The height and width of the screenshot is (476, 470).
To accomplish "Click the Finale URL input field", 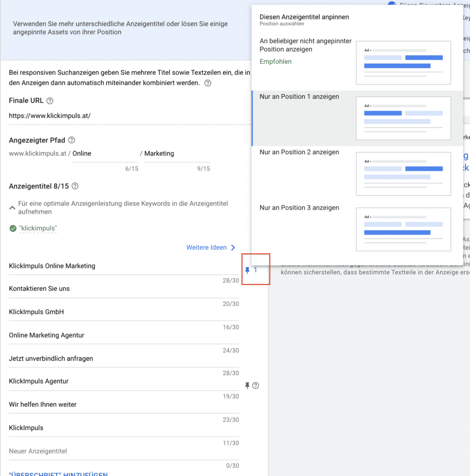I will pos(125,116).
